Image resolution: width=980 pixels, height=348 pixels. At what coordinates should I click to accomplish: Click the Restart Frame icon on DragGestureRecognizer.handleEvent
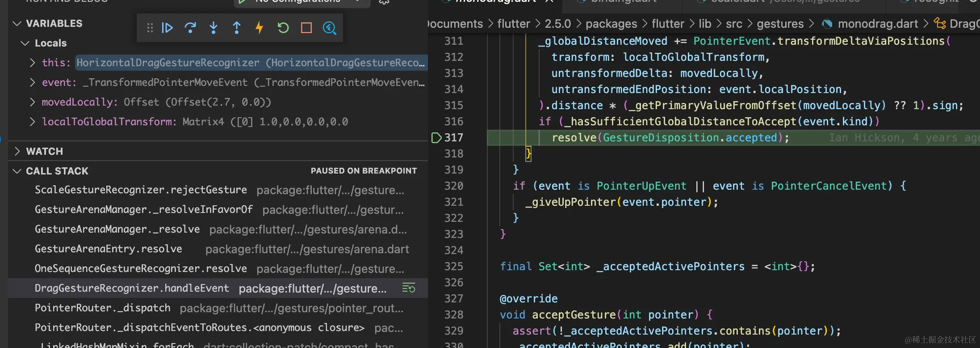(409, 288)
